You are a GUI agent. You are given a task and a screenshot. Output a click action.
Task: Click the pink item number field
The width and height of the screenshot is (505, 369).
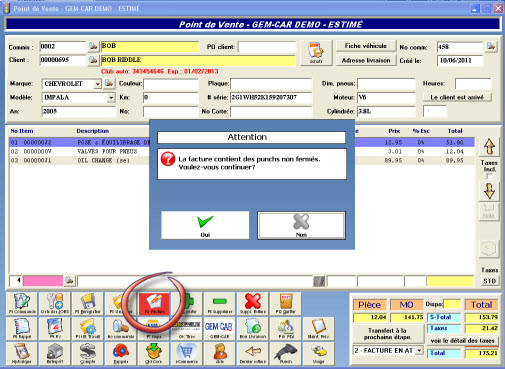click(43, 281)
